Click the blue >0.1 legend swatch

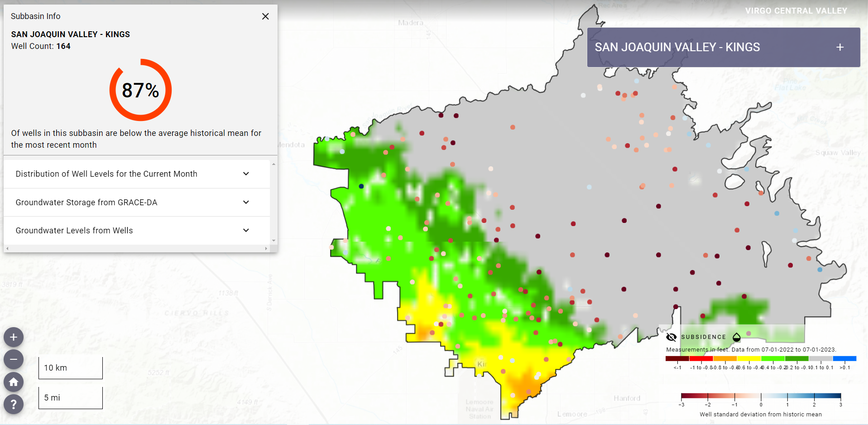[x=845, y=358]
